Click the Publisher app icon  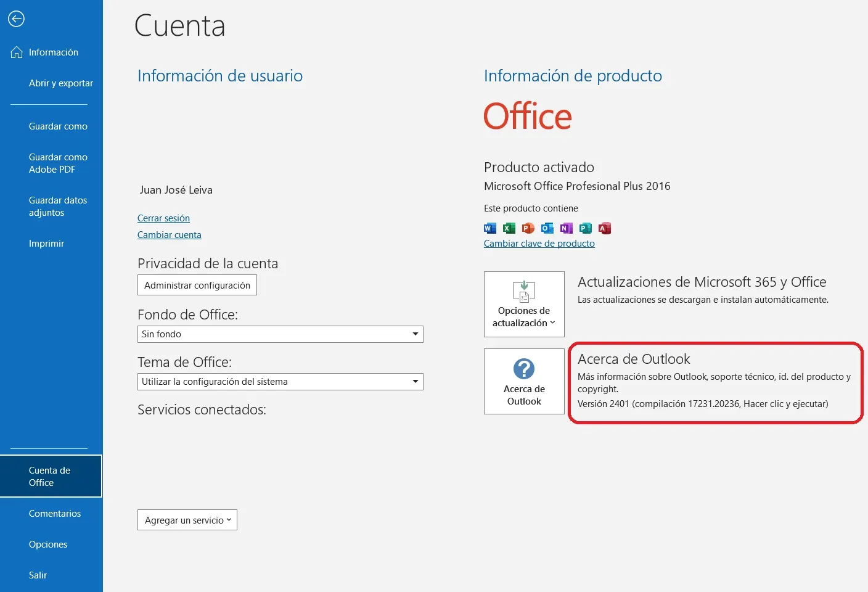coord(586,228)
